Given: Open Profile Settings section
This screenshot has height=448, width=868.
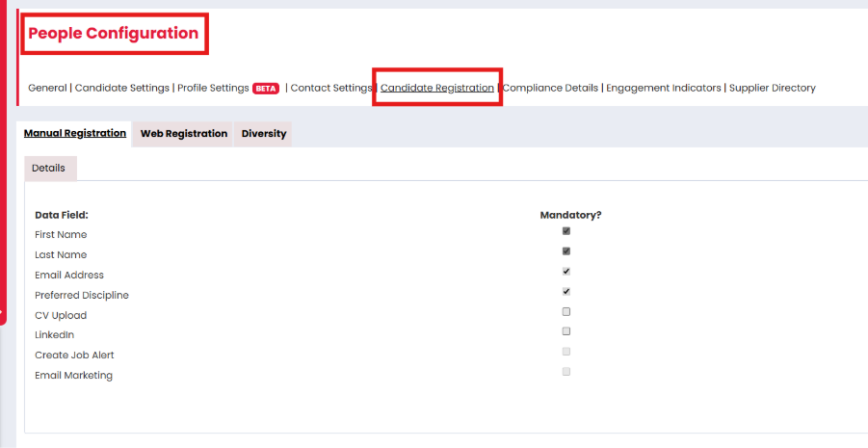Looking at the screenshot, I should click(214, 88).
